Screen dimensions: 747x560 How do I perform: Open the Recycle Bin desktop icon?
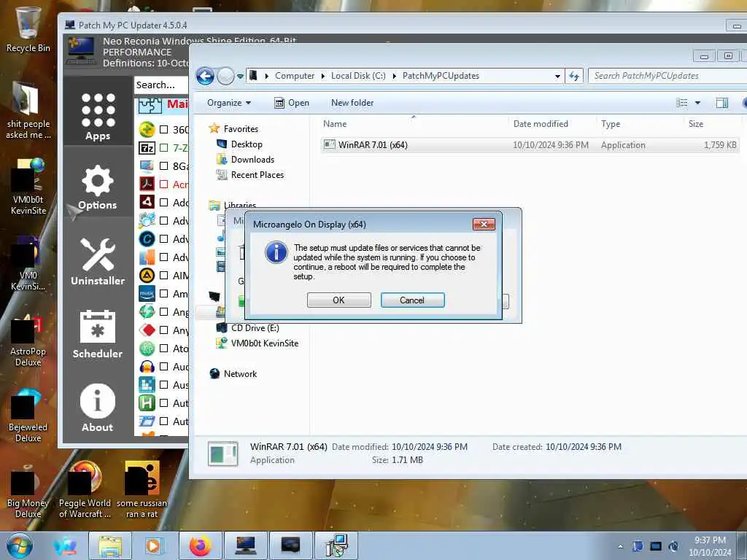pos(28,29)
